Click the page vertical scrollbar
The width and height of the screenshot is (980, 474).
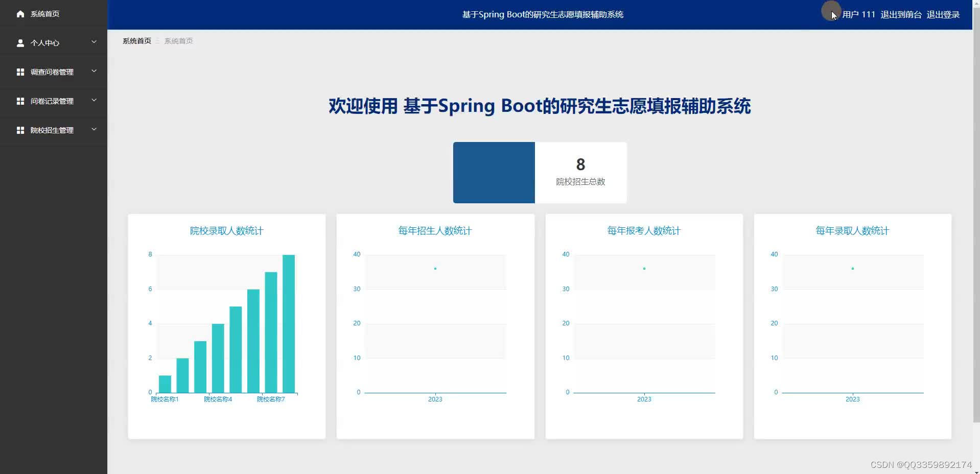click(976, 215)
